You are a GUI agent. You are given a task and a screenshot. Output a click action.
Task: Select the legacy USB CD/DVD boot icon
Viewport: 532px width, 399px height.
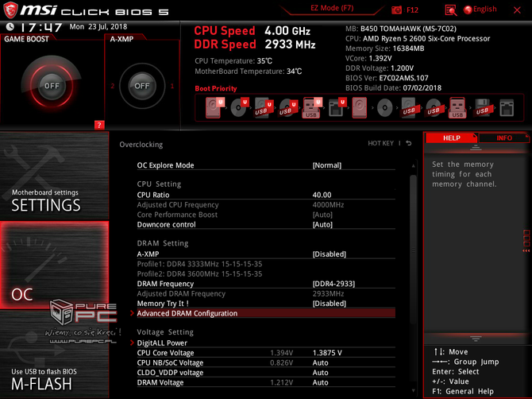pyautogui.click(x=434, y=107)
